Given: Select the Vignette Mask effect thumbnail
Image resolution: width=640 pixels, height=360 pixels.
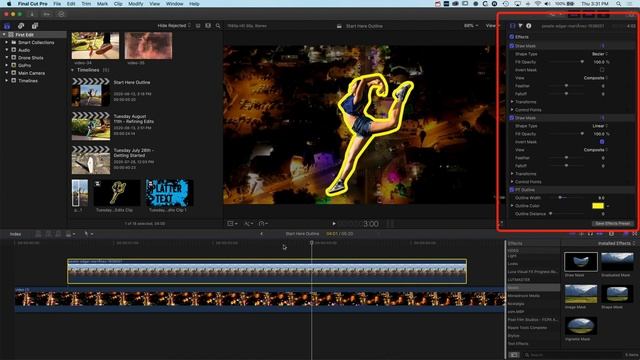Looking at the screenshot, I should coord(580,326).
